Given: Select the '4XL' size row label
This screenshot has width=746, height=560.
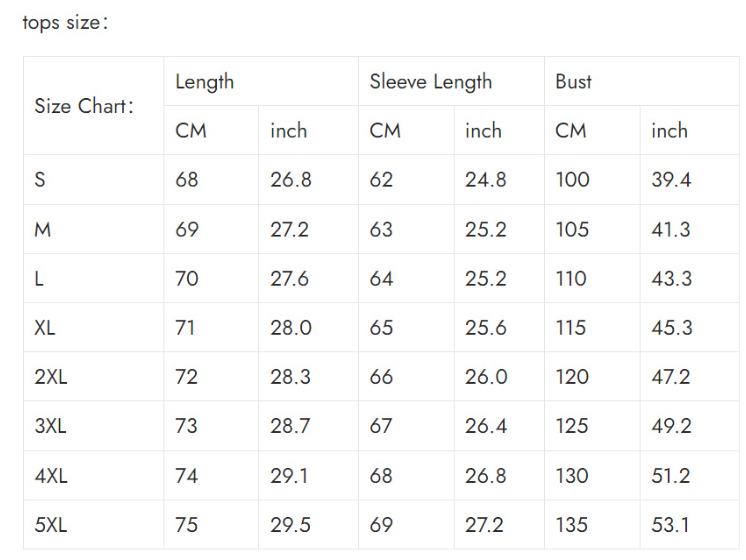Looking at the screenshot, I should tap(51, 476).
